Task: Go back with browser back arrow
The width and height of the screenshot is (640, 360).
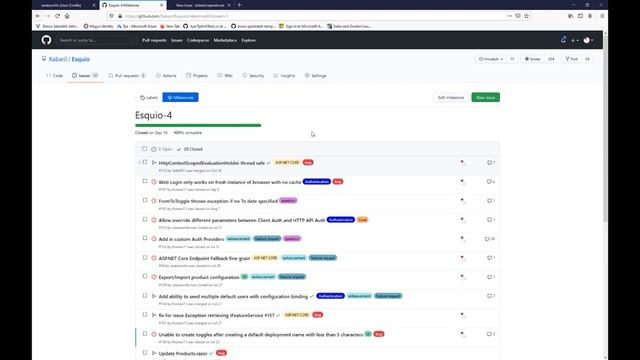Action: (38, 16)
